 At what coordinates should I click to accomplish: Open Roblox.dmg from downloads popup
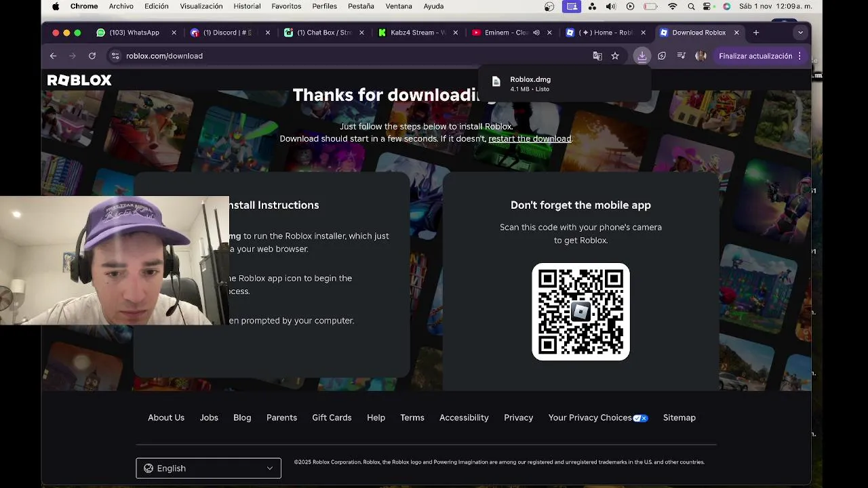tap(564, 83)
